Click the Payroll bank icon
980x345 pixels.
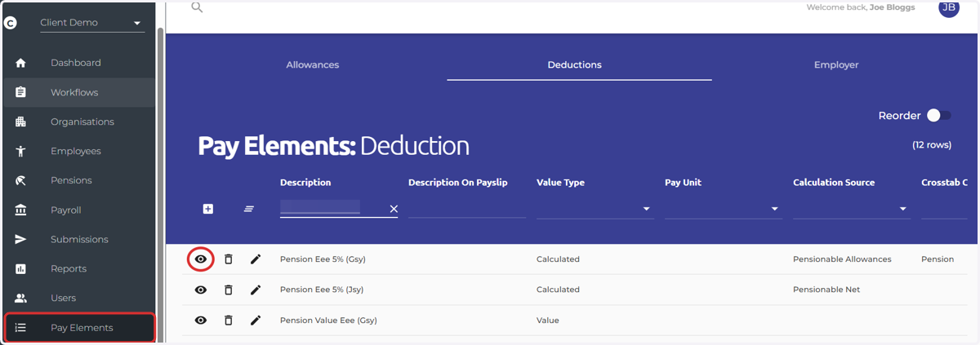(20, 210)
